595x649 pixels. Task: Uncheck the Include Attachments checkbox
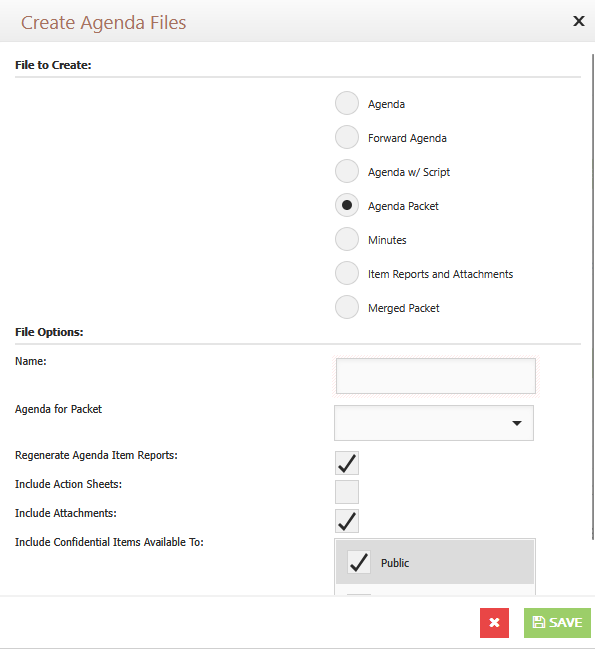point(347,521)
